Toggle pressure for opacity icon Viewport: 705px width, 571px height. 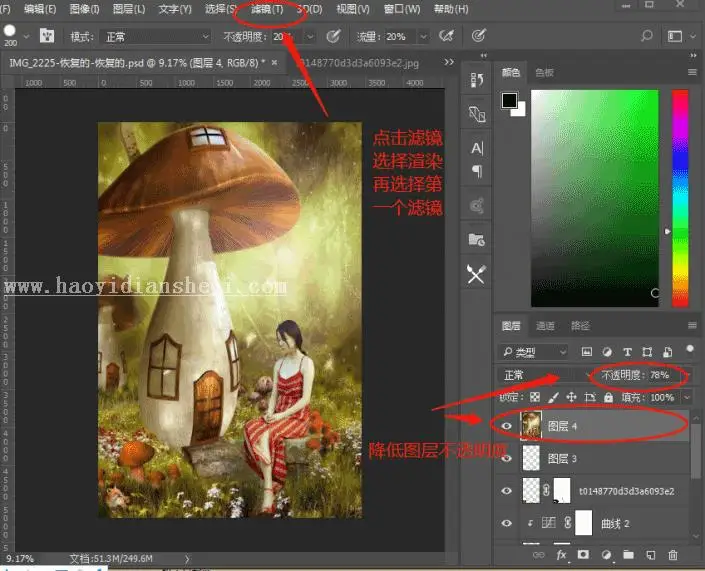(x=333, y=36)
